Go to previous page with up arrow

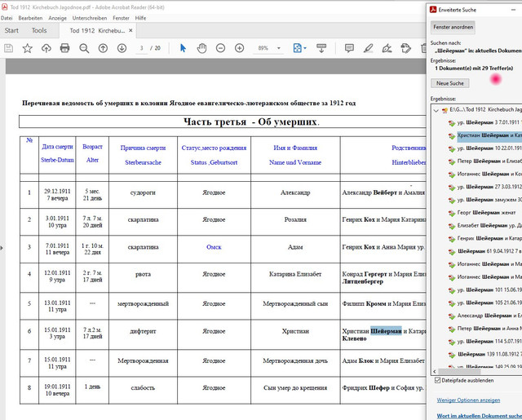104,48
